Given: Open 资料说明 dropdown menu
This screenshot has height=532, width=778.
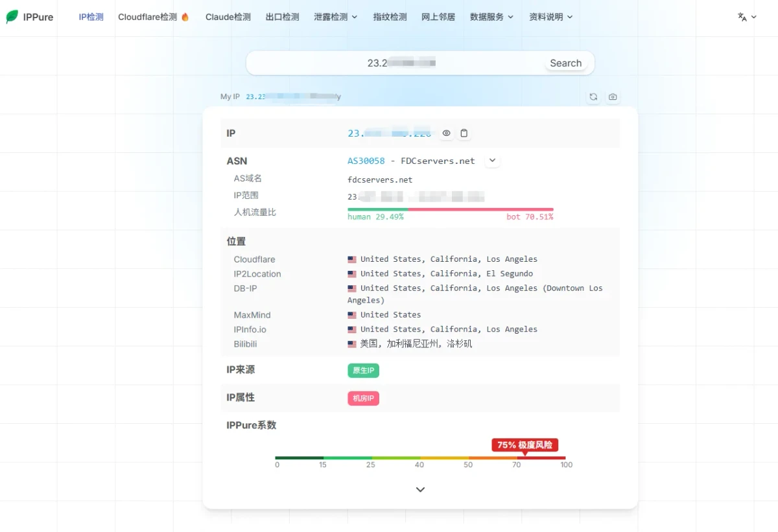Looking at the screenshot, I should pyautogui.click(x=551, y=17).
